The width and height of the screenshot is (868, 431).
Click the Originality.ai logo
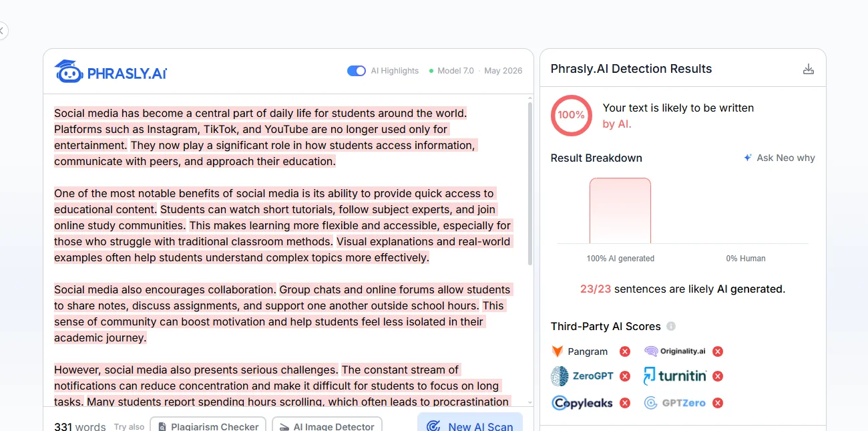tap(675, 351)
